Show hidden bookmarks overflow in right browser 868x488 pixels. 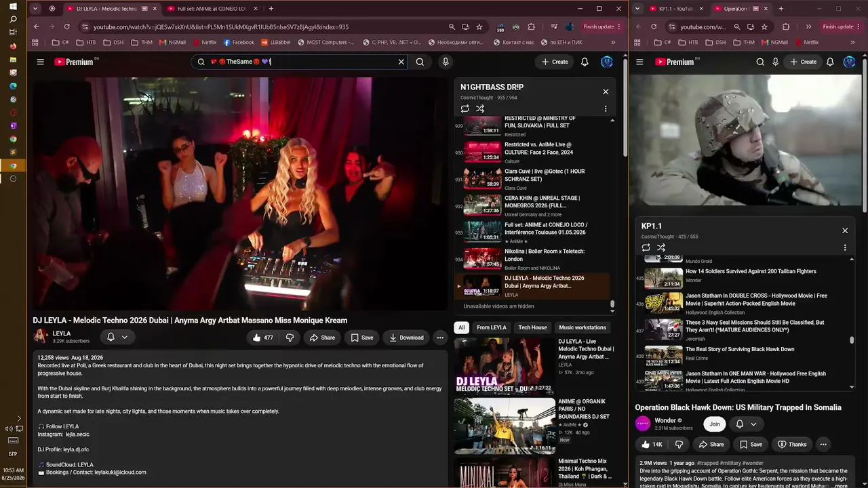pyautogui.click(x=852, y=42)
